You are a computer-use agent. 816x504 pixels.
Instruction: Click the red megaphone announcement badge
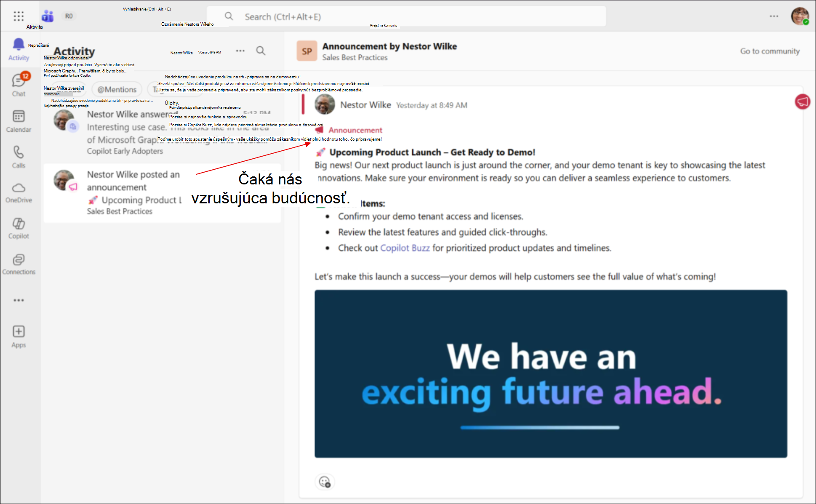click(x=803, y=101)
